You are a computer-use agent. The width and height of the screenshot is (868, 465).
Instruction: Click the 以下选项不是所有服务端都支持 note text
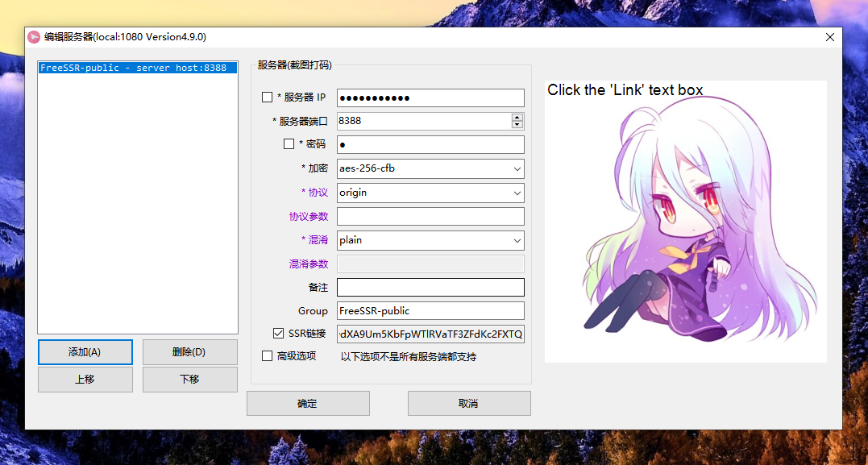click(409, 357)
